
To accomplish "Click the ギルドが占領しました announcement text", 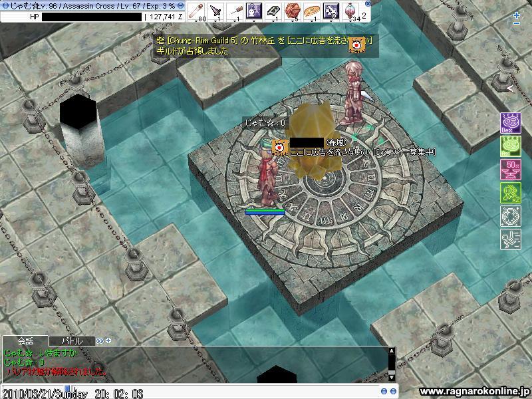I will click(192, 51).
